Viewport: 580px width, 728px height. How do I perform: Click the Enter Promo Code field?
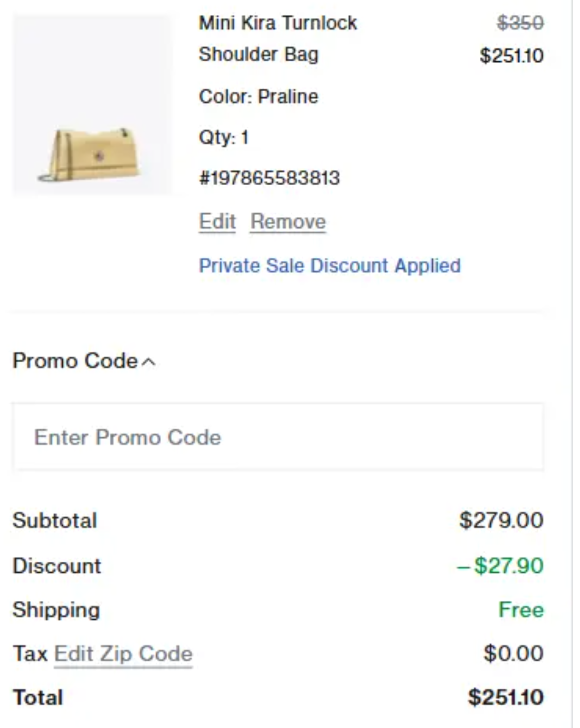278,437
